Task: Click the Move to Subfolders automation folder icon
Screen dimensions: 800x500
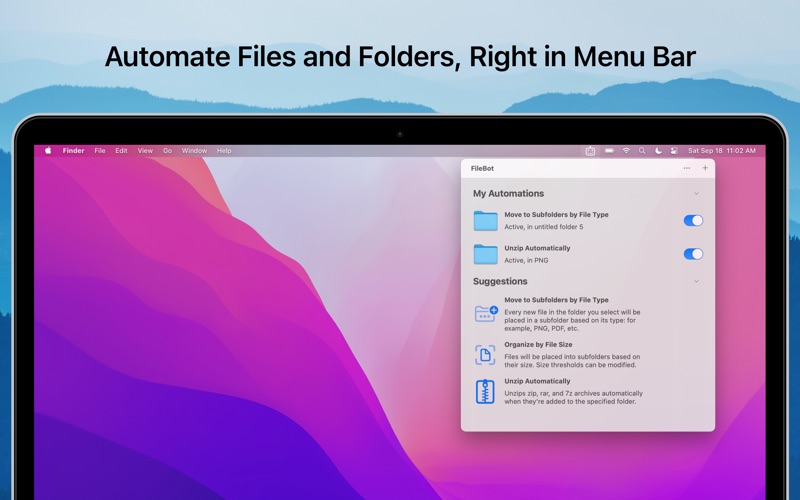Action: [x=485, y=221]
